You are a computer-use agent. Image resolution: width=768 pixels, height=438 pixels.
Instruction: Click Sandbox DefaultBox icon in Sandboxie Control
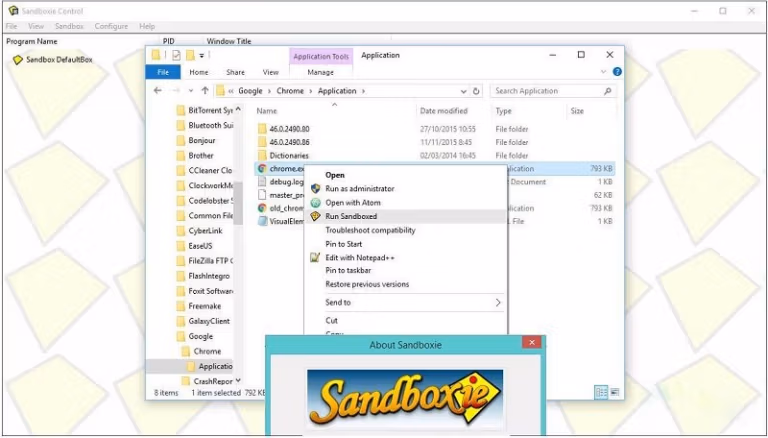(x=18, y=60)
